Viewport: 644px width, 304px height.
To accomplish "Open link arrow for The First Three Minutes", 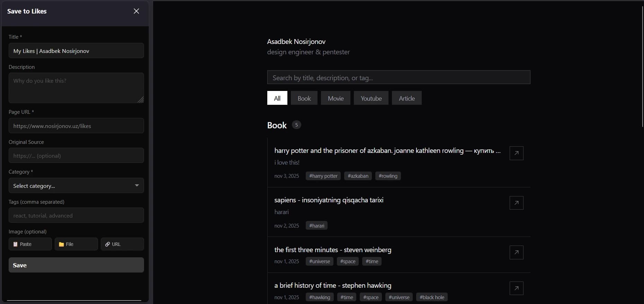I will point(516,252).
